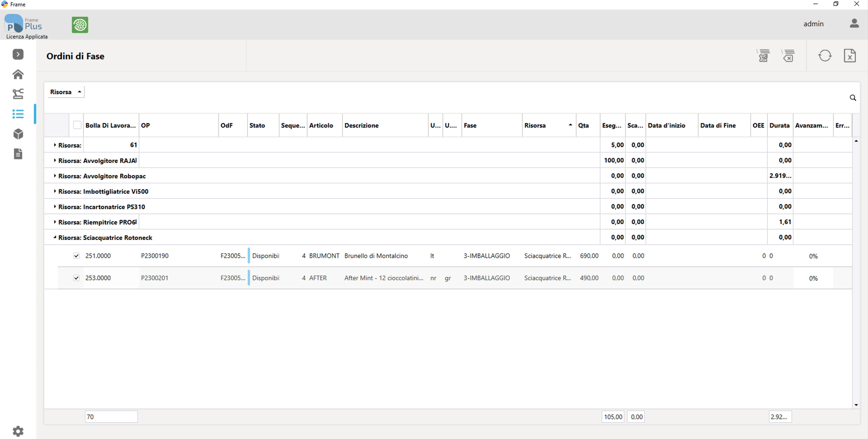This screenshot has height=439, width=868.
Task: Click the footer count field showing 70
Action: tap(111, 417)
